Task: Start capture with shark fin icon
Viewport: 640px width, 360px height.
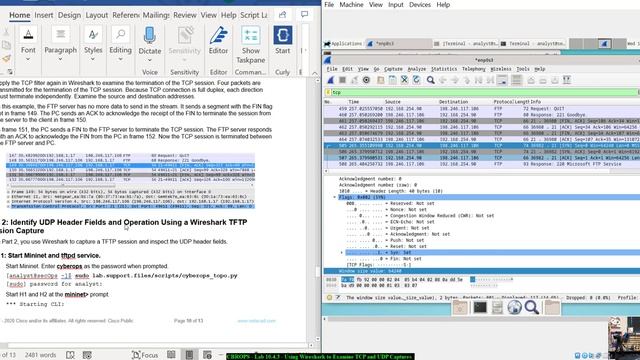Action: point(331,80)
